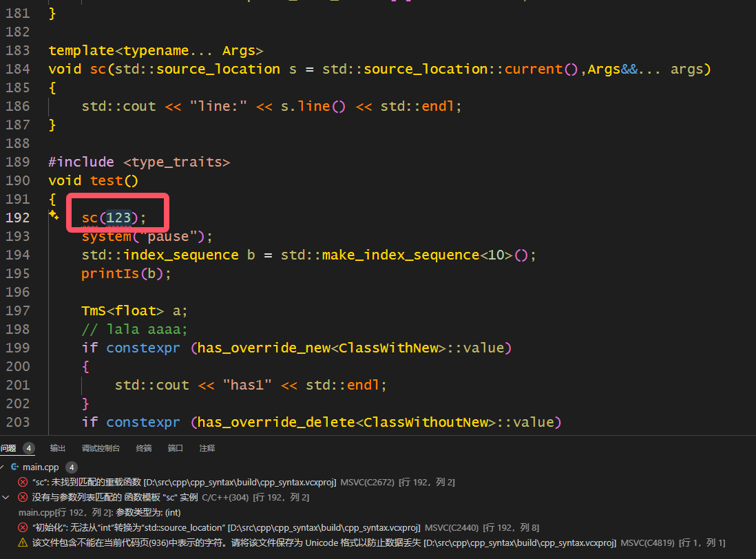The width and height of the screenshot is (756, 559).
Task: Open the 端口 tab
Action: click(176, 448)
